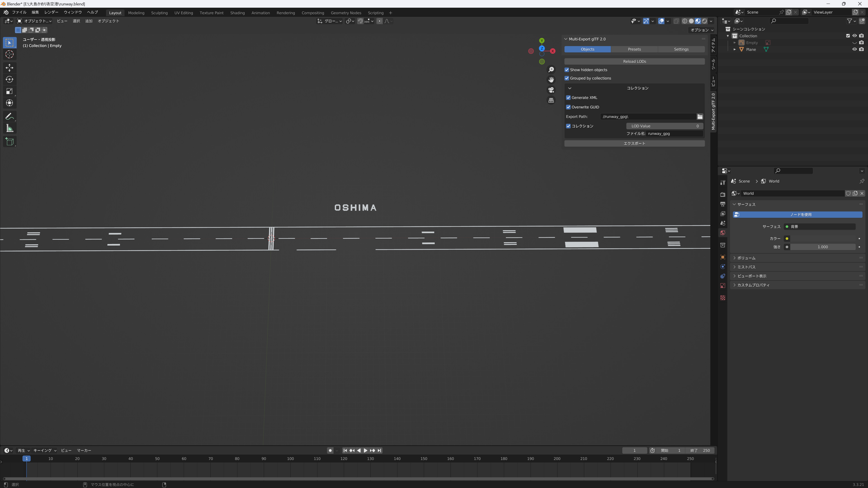Select the Move tool
The height and width of the screenshot is (488, 868).
pos(9,68)
